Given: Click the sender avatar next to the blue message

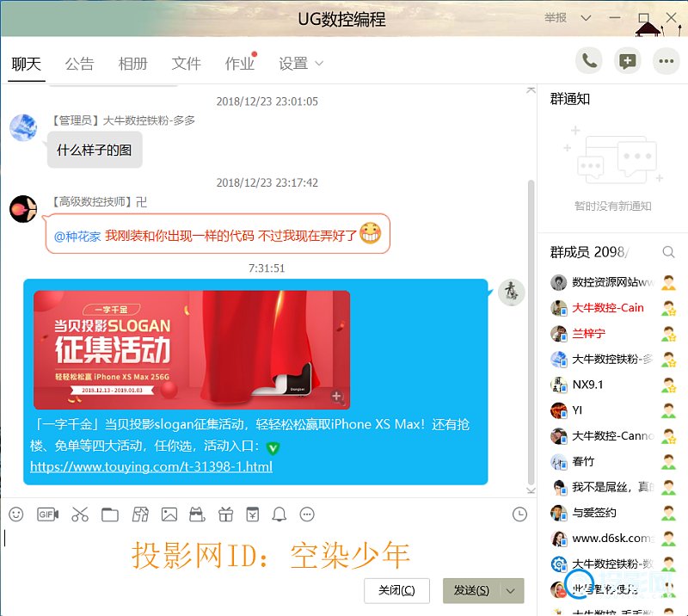Looking at the screenshot, I should [x=512, y=293].
